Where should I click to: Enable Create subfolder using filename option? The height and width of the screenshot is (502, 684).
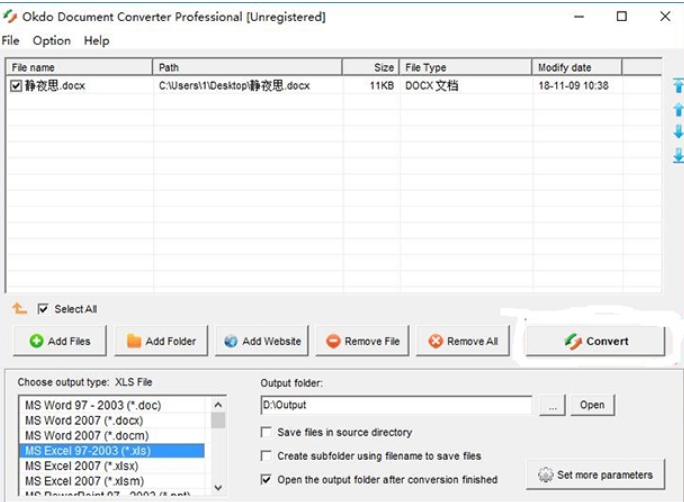click(266, 456)
